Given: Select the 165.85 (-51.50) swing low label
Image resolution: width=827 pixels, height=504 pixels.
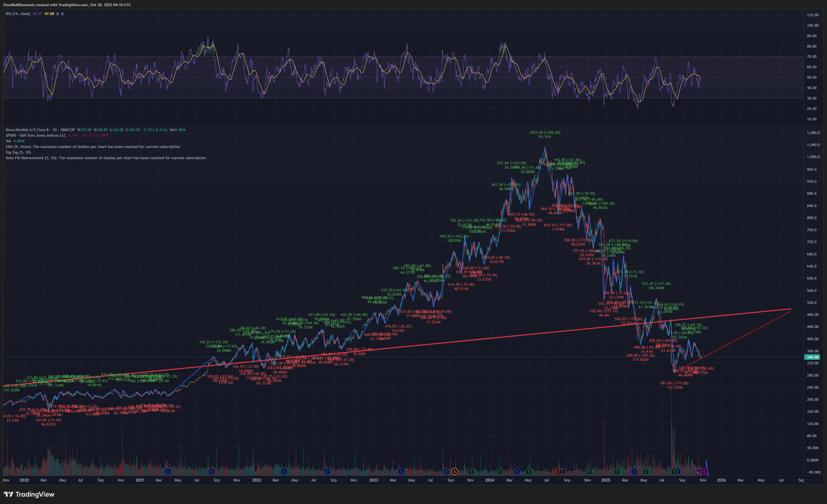Looking at the screenshot, I should [x=48, y=420].
